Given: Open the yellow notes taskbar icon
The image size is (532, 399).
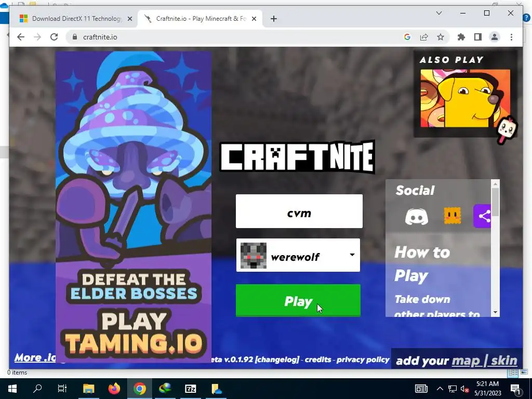Looking at the screenshot, I should click(216, 389).
